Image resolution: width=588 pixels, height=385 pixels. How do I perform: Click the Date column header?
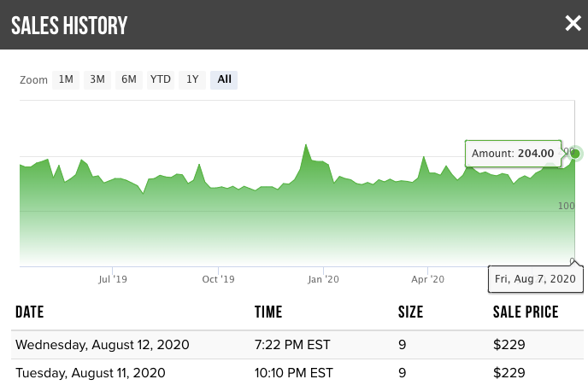point(29,312)
